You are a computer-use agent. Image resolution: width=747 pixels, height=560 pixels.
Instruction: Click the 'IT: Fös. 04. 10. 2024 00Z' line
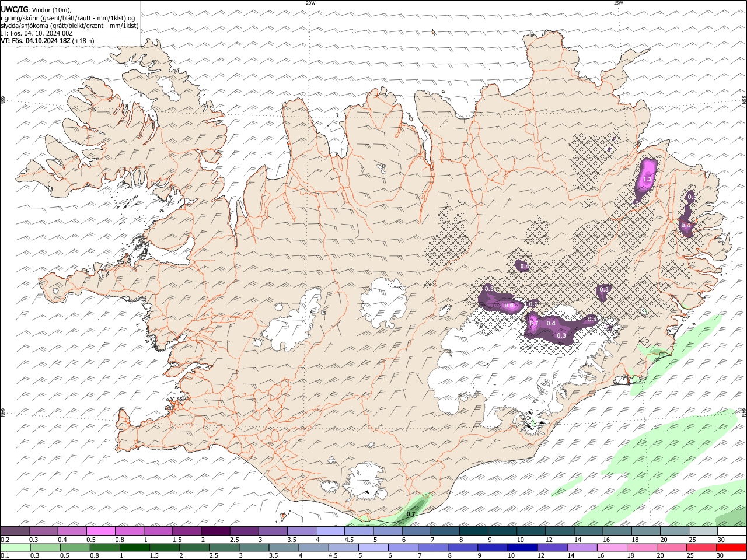(x=37, y=33)
